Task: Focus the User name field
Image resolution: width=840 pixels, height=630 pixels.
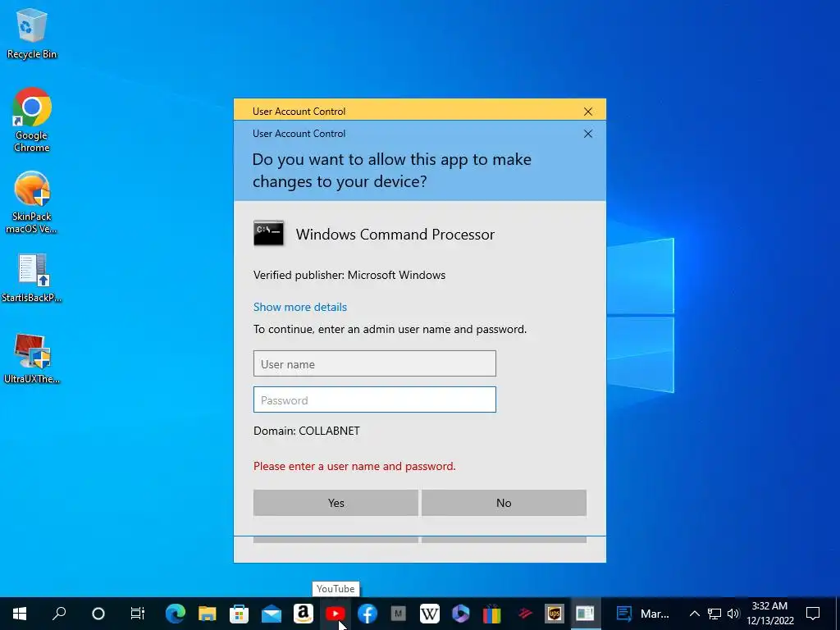Action: click(x=374, y=363)
